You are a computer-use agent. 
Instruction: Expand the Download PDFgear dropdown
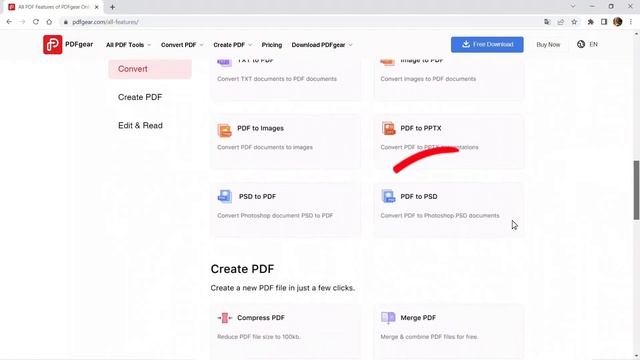[x=322, y=45]
